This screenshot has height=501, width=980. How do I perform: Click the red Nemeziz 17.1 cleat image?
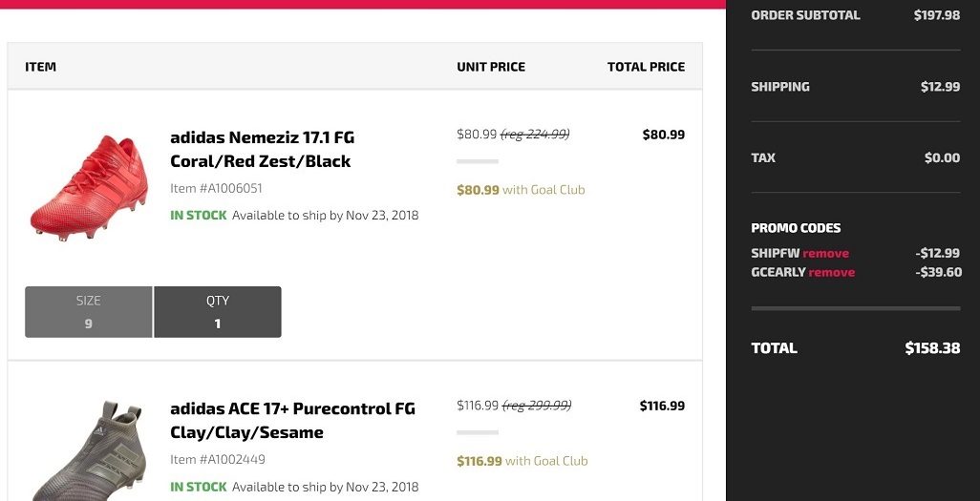[89, 186]
